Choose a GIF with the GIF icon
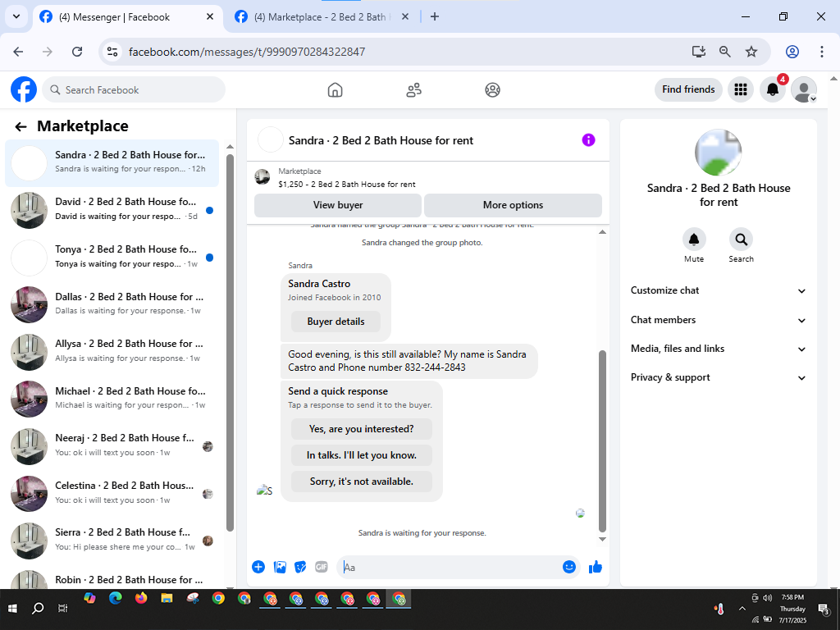Viewport: 840px width, 630px height. pos(322,567)
